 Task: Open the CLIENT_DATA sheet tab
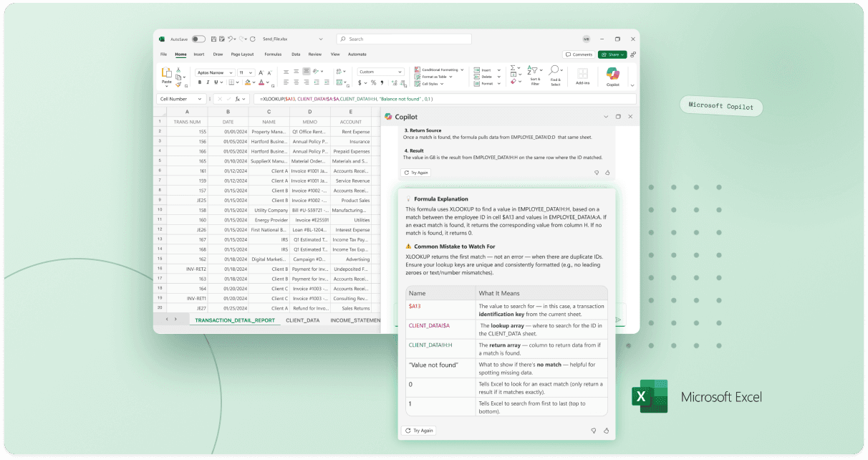tap(302, 320)
